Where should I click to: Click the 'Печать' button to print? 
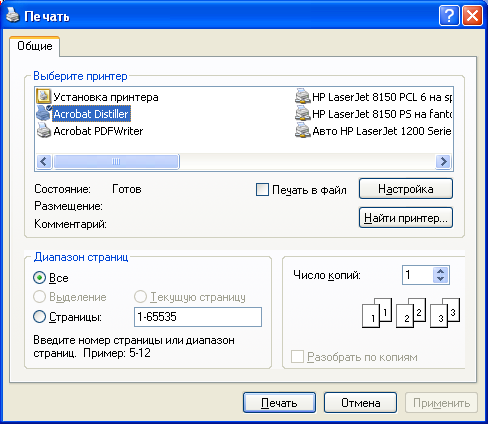(x=279, y=403)
